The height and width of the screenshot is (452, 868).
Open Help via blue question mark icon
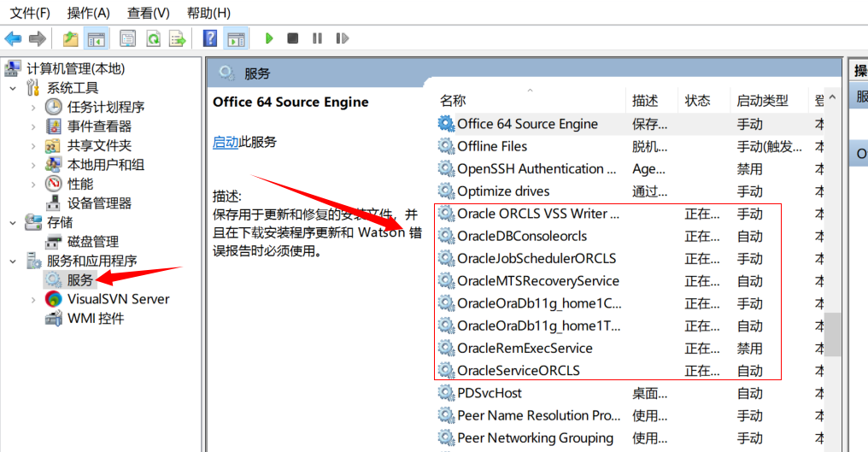[x=210, y=38]
